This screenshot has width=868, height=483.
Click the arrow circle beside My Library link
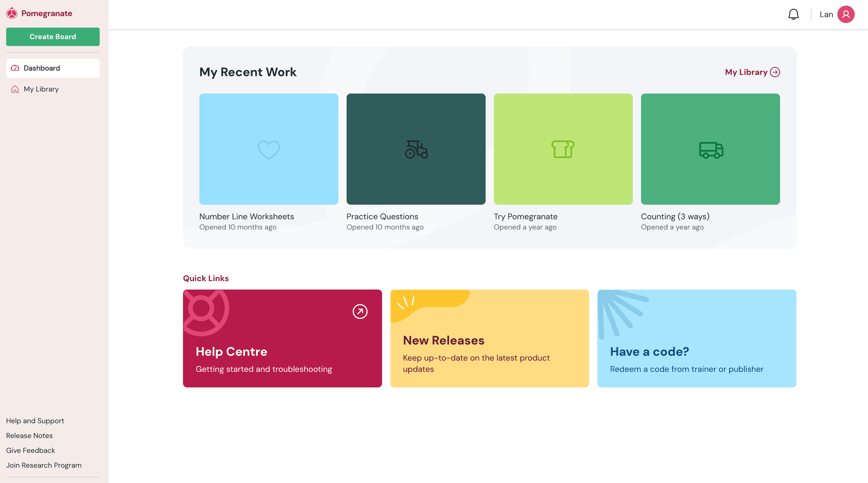pyautogui.click(x=775, y=72)
